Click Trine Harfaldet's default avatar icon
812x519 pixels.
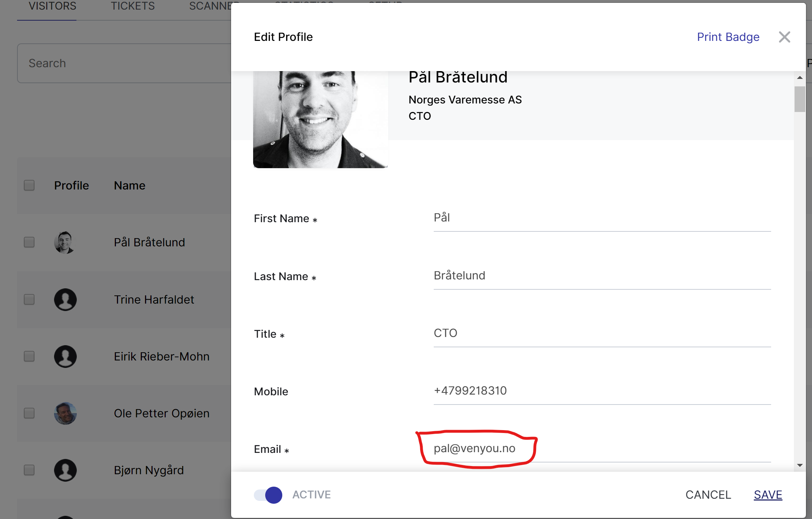tap(65, 300)
